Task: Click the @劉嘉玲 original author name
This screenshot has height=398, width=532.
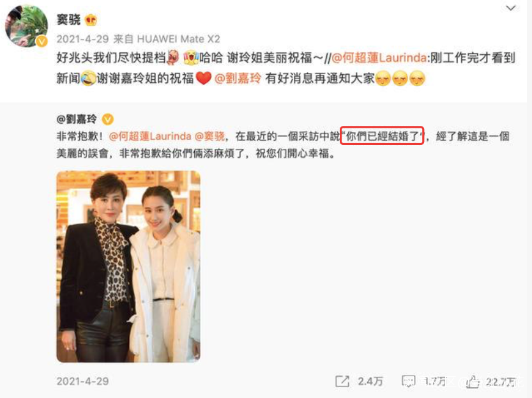Action: click(77, 119)
